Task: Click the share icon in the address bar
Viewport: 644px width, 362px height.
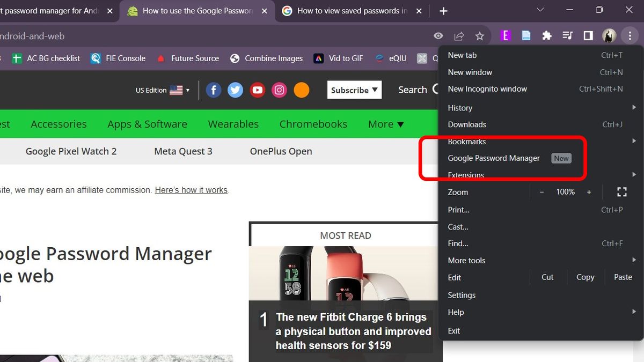Action: pos(459,35)
